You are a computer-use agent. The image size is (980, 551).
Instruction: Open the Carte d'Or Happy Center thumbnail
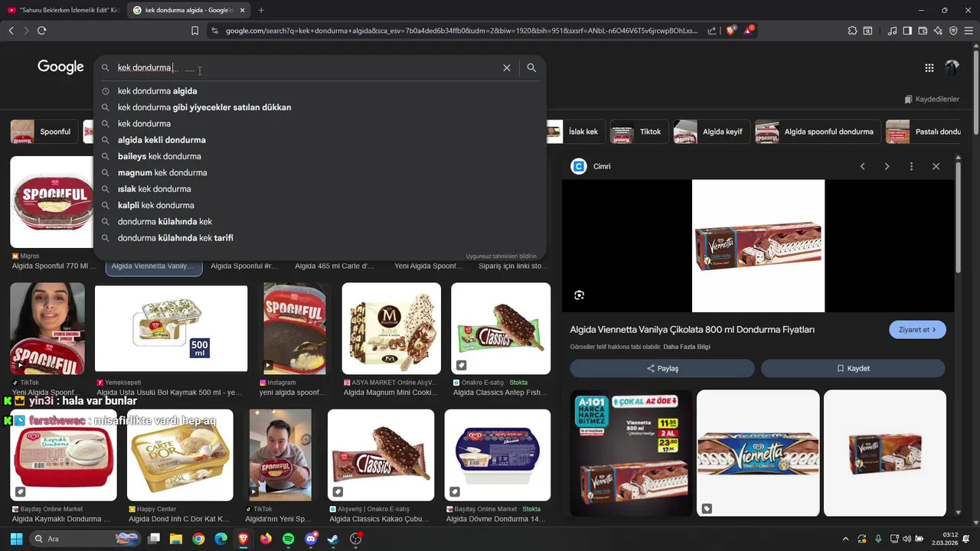[180, 455]
